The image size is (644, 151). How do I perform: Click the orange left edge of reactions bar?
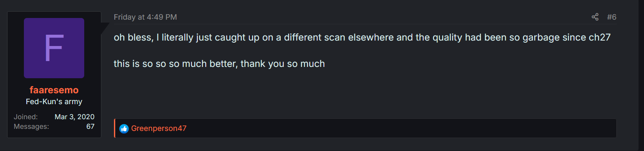click(x=114, y=128)
